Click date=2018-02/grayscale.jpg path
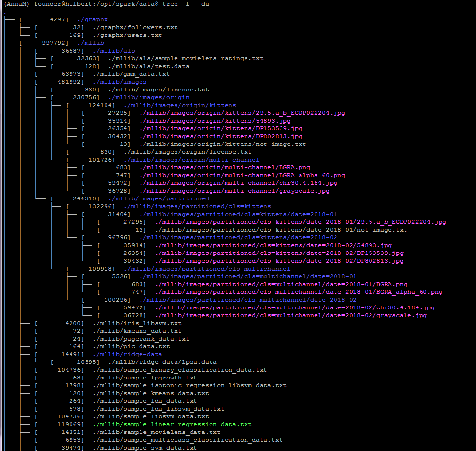Image resolution: width=476 pixels, height=451 pixels. (x=291, y=316)
